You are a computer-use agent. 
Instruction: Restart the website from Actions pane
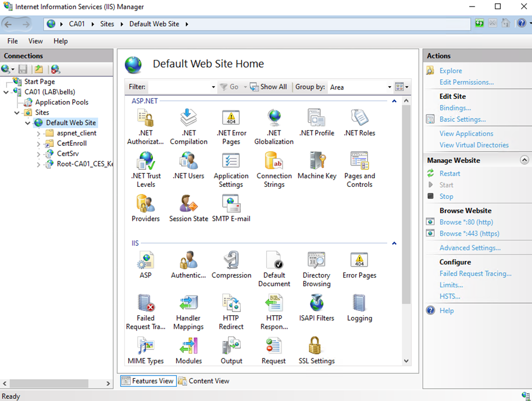(x=450, y=174)
